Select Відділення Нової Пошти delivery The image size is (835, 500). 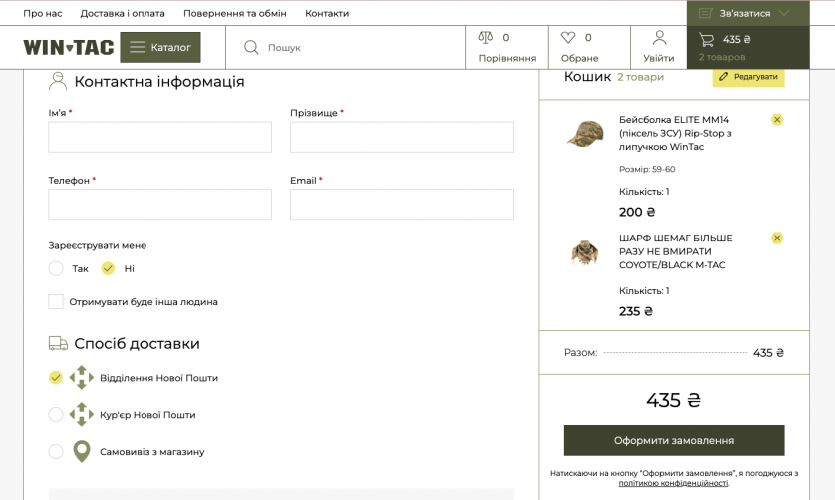click(56, 378)
